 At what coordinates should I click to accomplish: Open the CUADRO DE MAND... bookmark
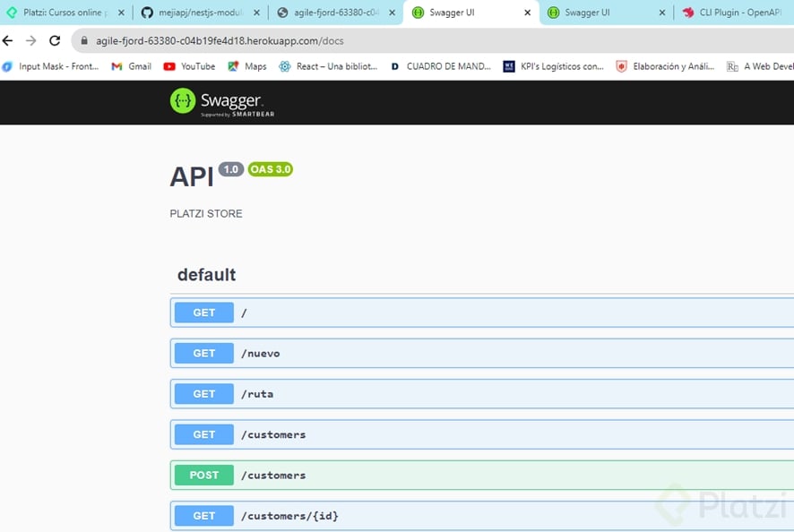coord(440,66)
